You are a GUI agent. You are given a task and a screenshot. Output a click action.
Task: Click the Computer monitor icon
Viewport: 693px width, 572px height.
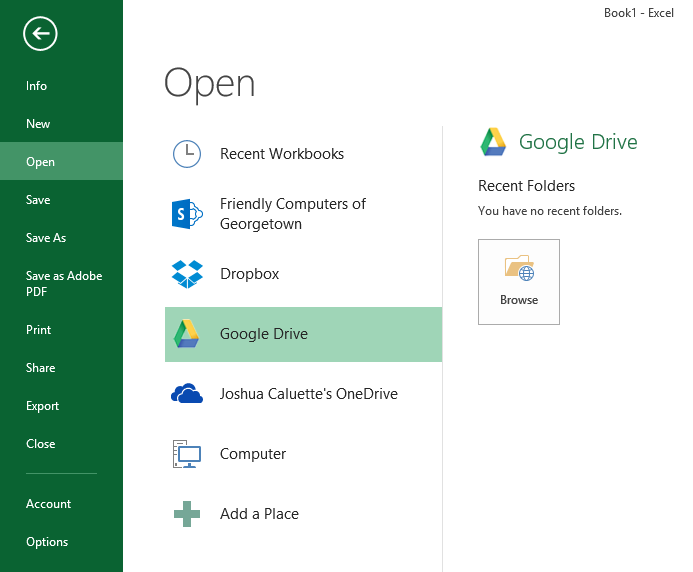(187, 454)
